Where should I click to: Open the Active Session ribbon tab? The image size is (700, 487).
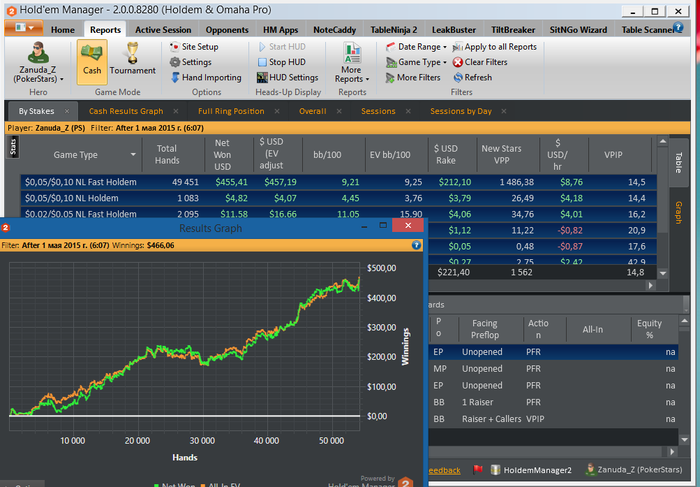(x=163, y=30)
